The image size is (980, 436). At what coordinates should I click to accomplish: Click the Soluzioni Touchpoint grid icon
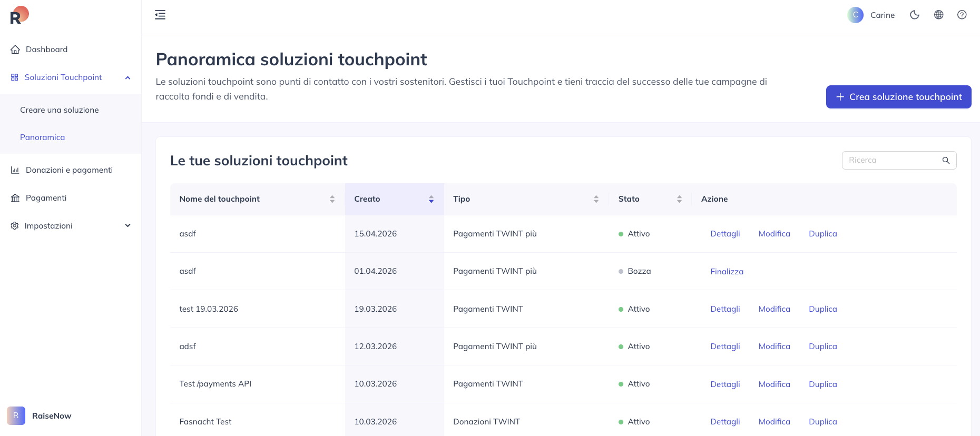tap(15, 77)
